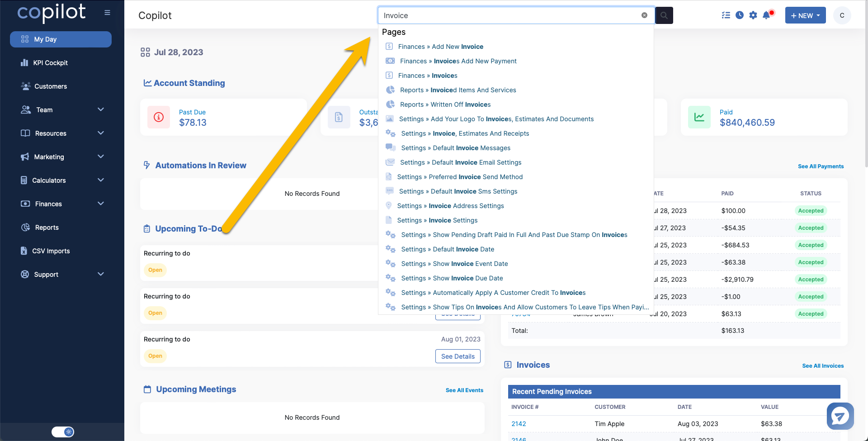Open Settings » Preferred Invoice Send Method
The width and height of the screenshot is (868, 441).
459,177
